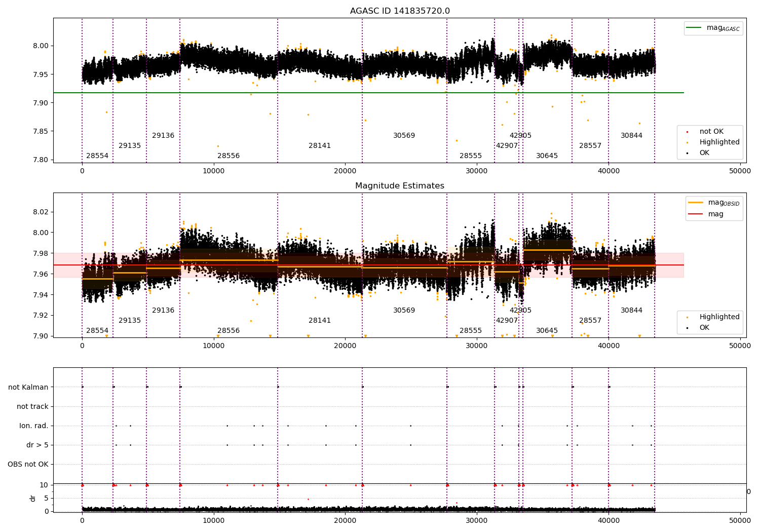Image resolution: width=760 pixels, height=532 pixels.
Task: Click the title 'AGASC ID 141835720.0'
Action: pos(400,11)
